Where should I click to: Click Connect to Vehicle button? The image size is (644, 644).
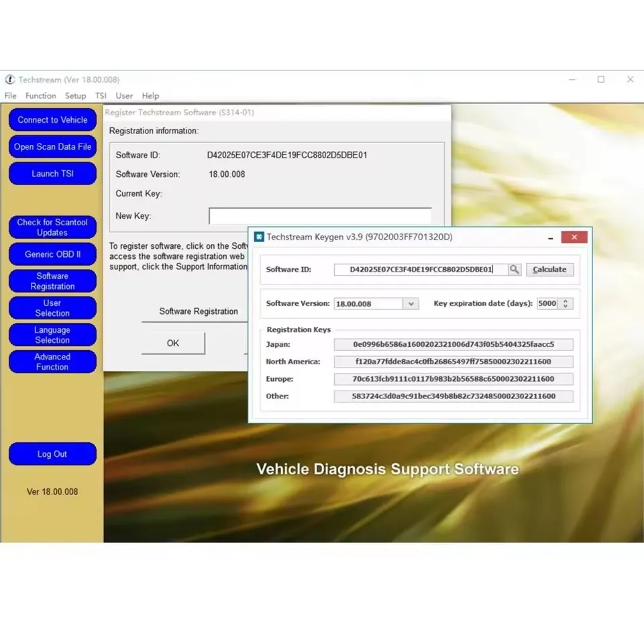52,120
